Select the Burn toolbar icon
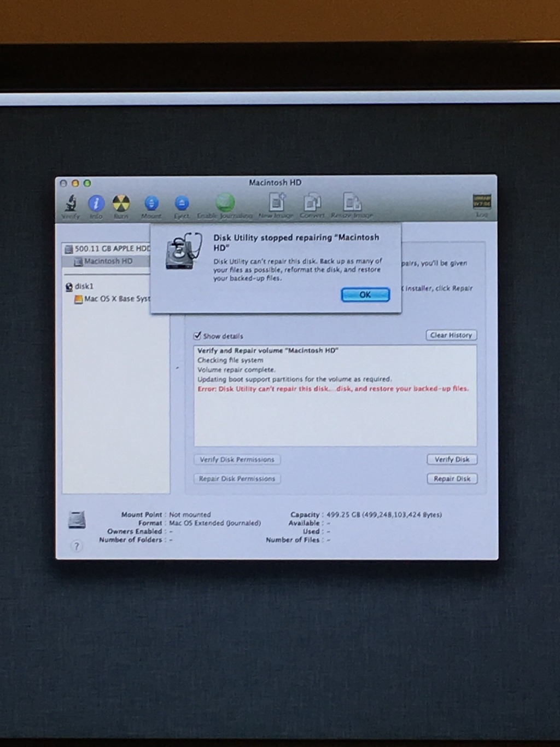This screenshot has height=747, width=560. click(x=121, y=203)
